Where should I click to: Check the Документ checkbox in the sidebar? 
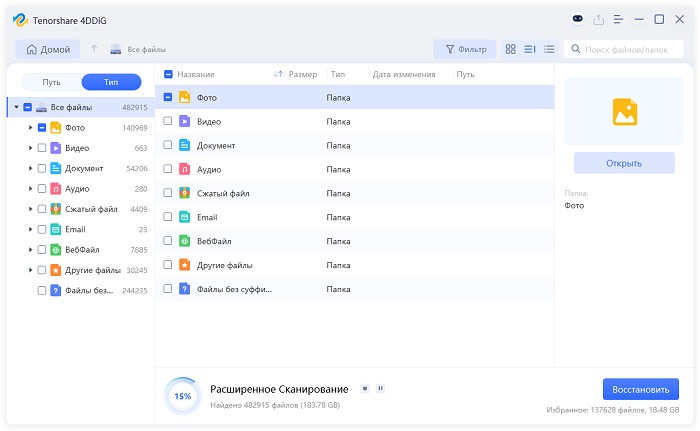coord(42,168)
